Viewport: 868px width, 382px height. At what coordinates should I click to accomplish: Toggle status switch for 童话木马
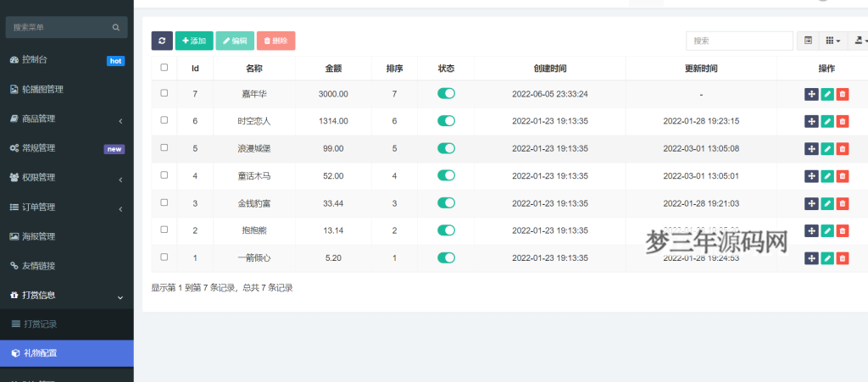coord(446,175)
